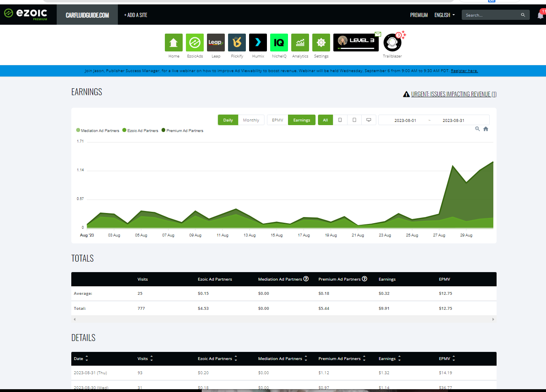Open the English language dropdown
The height and width of the screenshot is (392, 546).
pyautogui.click(x=444, y=15)
